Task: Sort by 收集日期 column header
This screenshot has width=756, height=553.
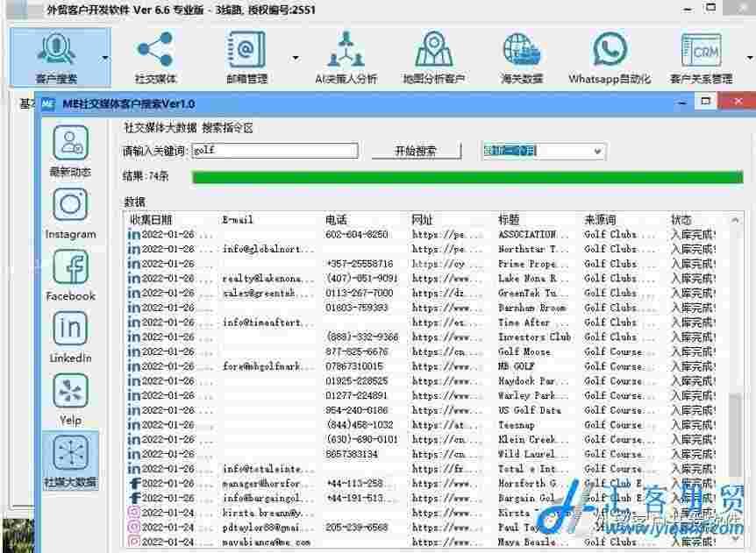Action: click(151, 220)
